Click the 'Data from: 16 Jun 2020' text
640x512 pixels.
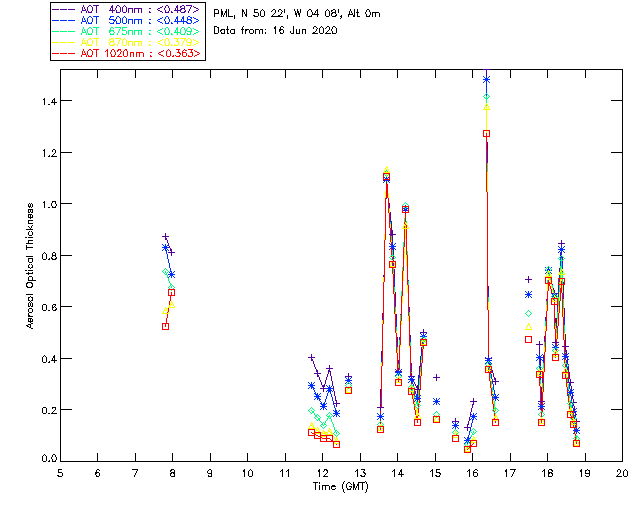click(x=268, y=32)
